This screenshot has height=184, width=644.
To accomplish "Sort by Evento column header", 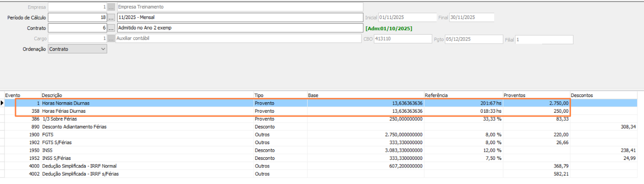I will [x=13, y=95].
